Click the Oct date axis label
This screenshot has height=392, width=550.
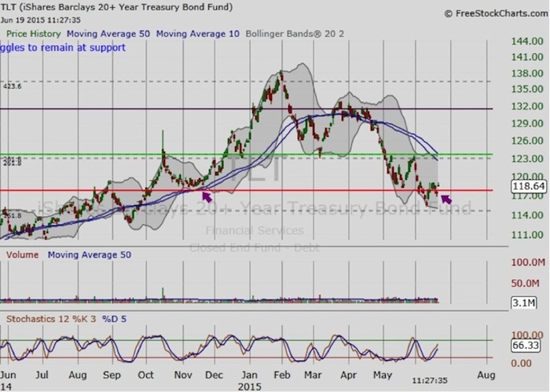[x=146, y=376]
